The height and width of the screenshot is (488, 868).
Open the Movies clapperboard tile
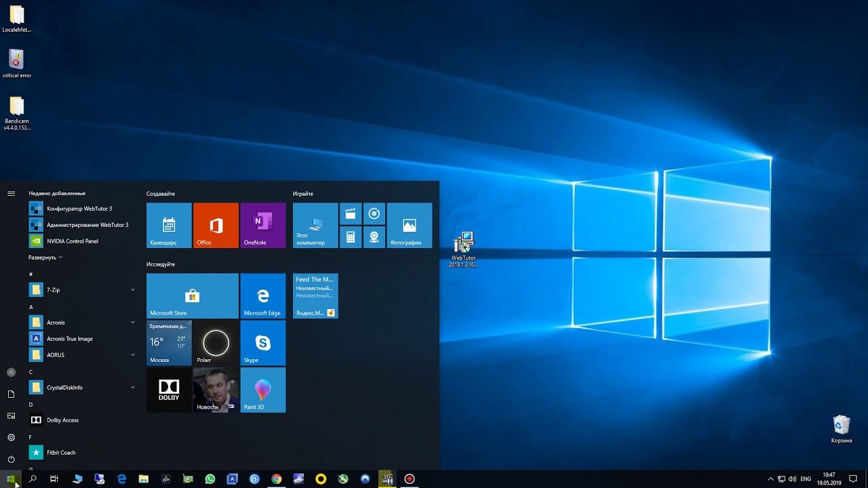[351, 213]
